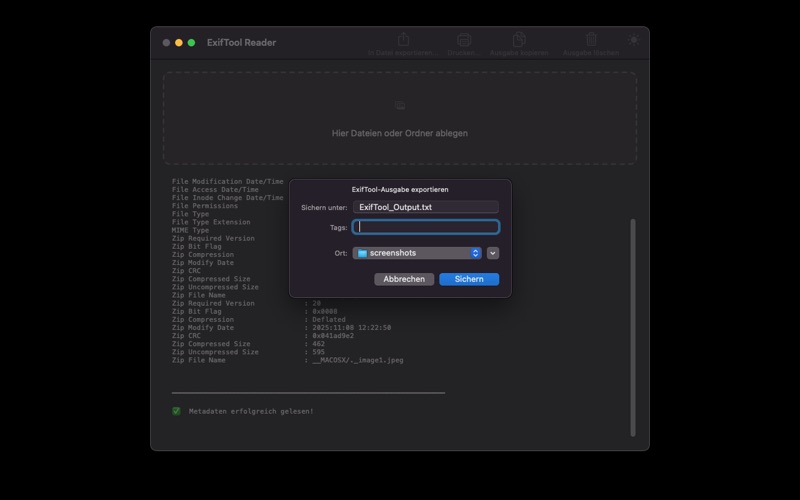Screen dimensions: 800x500
Task: Click the value "Deflated"
Action: click(329, 319)
